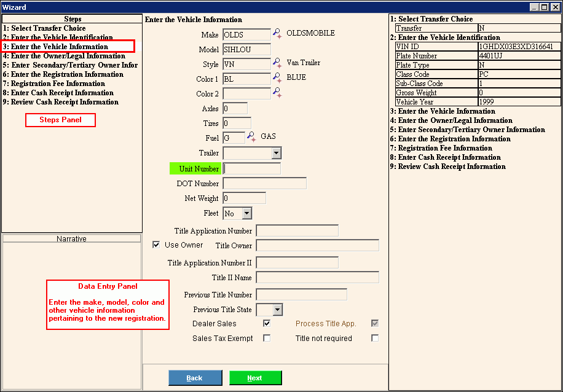The width and height of the screenshot is (563, 392).
Task: Click the Van Trailer style description text
Action: [304, 63]
